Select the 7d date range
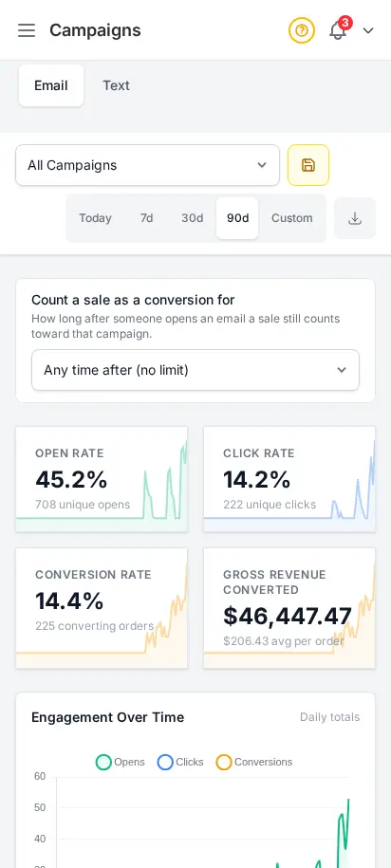The height and width of the screenshot is (868, 391). (147, 218)
